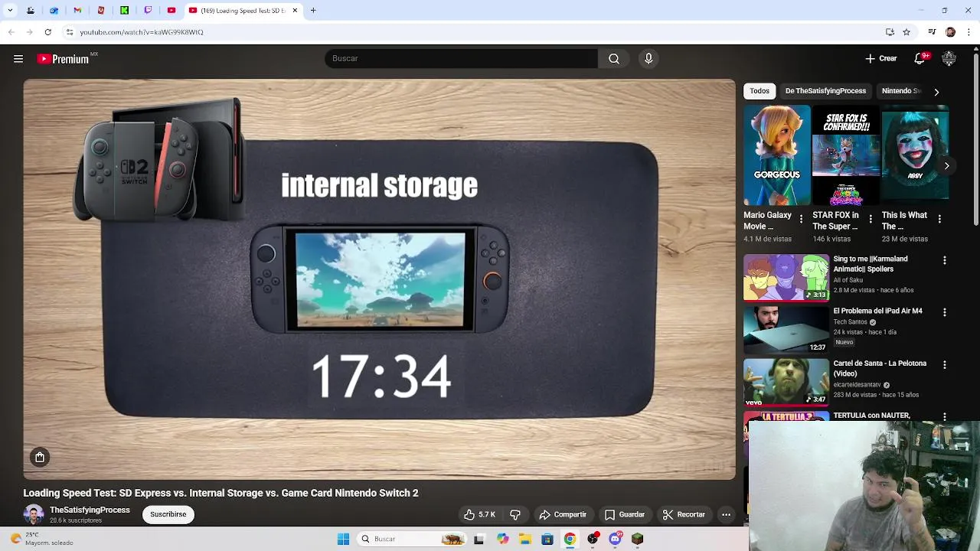Open more actions menu below video

pos(726,515)
